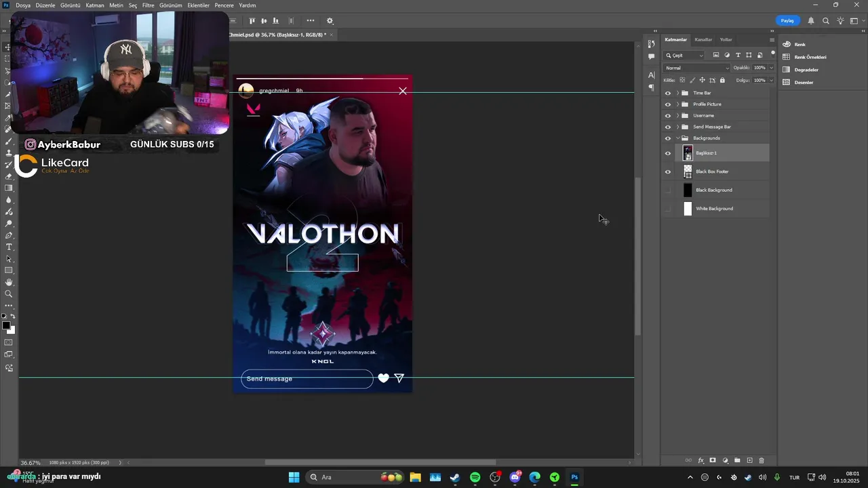The height and width of the screenshot is (488, 868).
Task: Open the Dosya menu
Action: [x=23, y=5]
